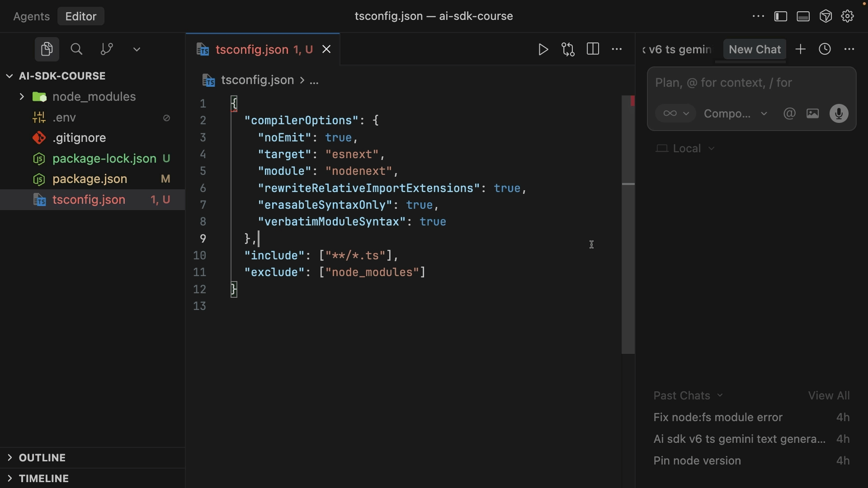Viewport: 868px width, 488px height.
Task: Click View All past chats
Action: click(828, 395)
